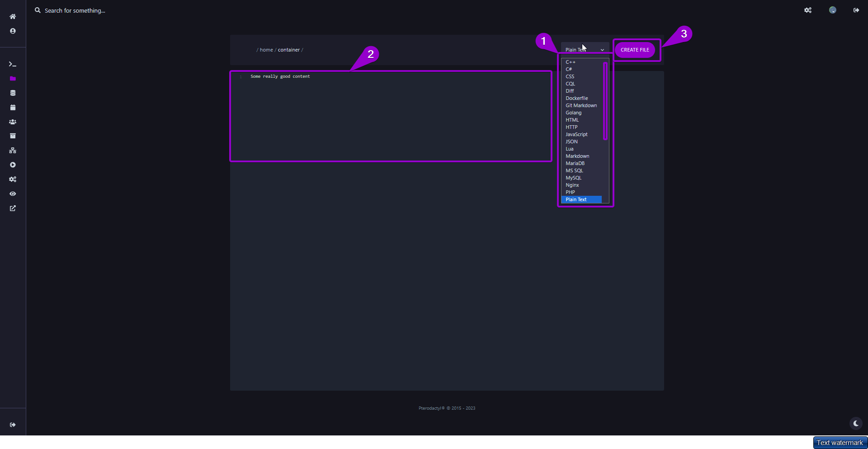Open the server Console page
Viewport: 868px width, 449px height.
click(x=13, y=64)
